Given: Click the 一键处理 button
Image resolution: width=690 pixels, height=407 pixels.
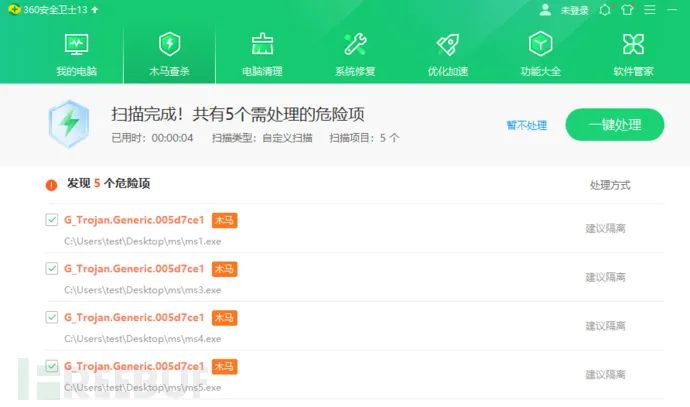Looking at the screenshot, I should pyautogui.click(x=615, y=125).
